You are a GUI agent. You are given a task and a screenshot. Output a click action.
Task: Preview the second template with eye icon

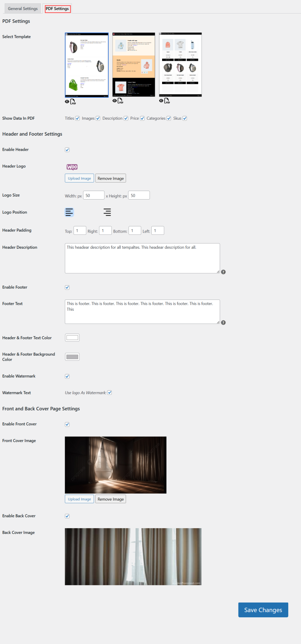[115, 101]
